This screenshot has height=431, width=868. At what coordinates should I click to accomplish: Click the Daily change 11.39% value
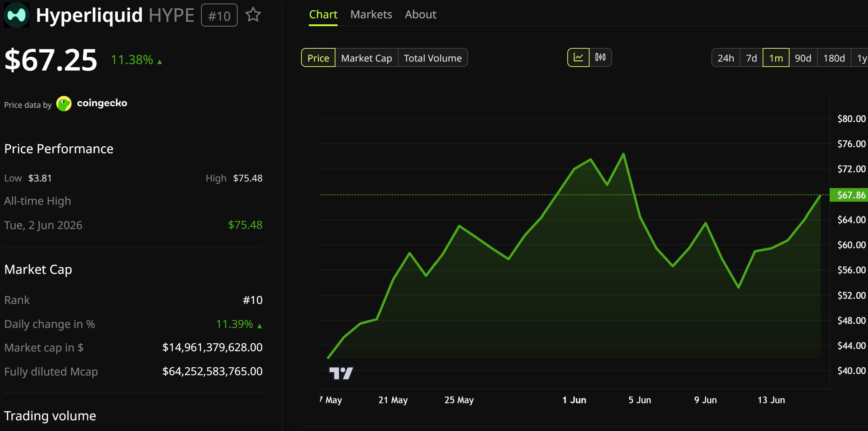[x=235, y=324]
